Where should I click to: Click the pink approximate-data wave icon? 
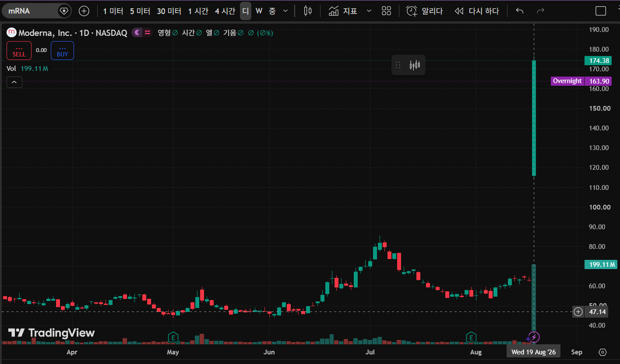(148, 32)
